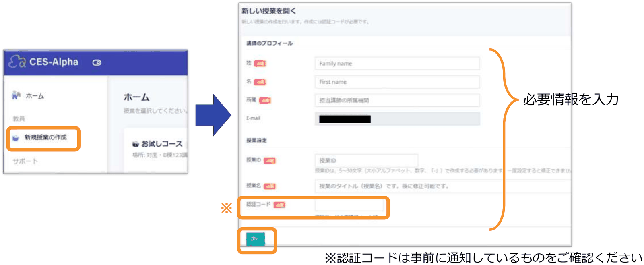This screenshot has width=644, height=265.
Task: Click the サポート sidebar heading
Action: click(x=25, y=161)
